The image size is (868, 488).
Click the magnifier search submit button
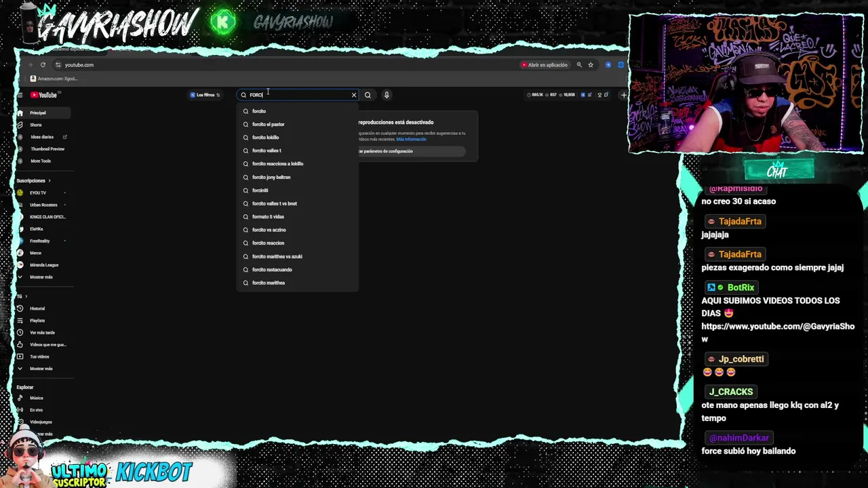[368, 95]
